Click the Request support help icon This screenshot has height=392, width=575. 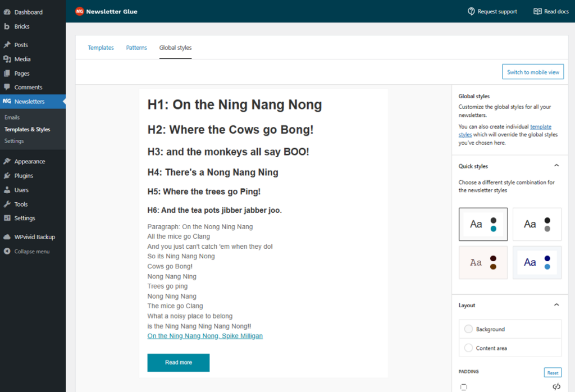471,11
